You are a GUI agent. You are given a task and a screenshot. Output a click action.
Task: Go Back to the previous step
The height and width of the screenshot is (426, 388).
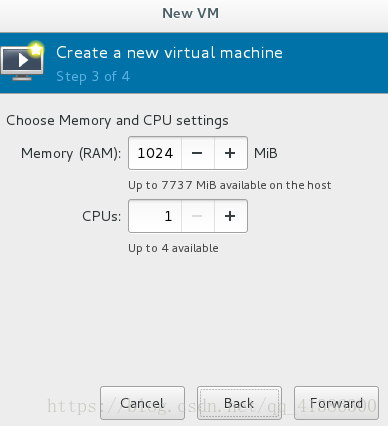point(239,403)
